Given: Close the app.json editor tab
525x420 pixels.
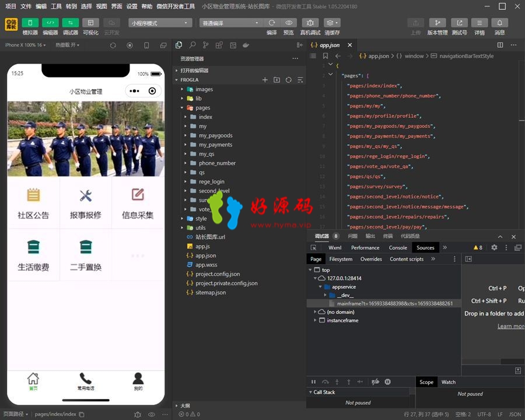Looking at the screenshot, I should point(349,45).
